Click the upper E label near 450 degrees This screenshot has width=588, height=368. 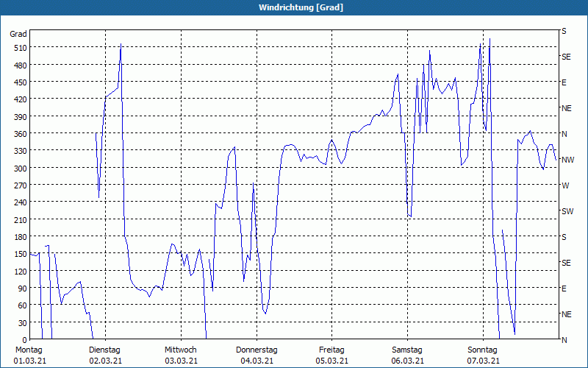[x=564, y=82]
